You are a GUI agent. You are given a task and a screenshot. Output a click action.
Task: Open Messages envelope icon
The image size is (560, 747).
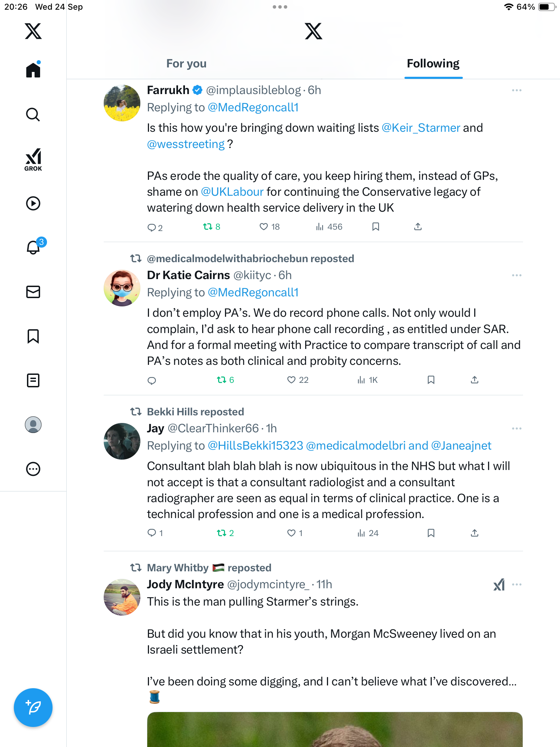(x=33, y=292)
